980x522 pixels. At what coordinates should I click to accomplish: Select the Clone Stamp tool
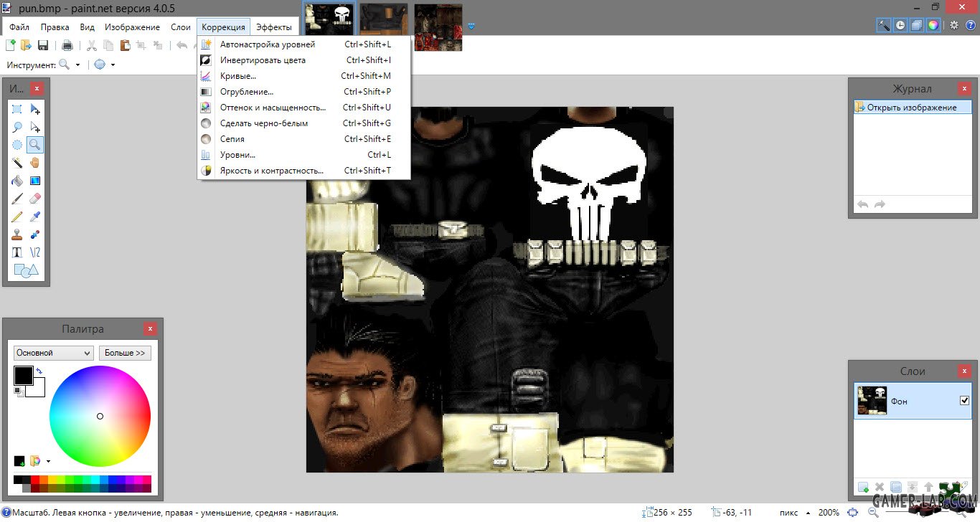[x=17, y=234]
